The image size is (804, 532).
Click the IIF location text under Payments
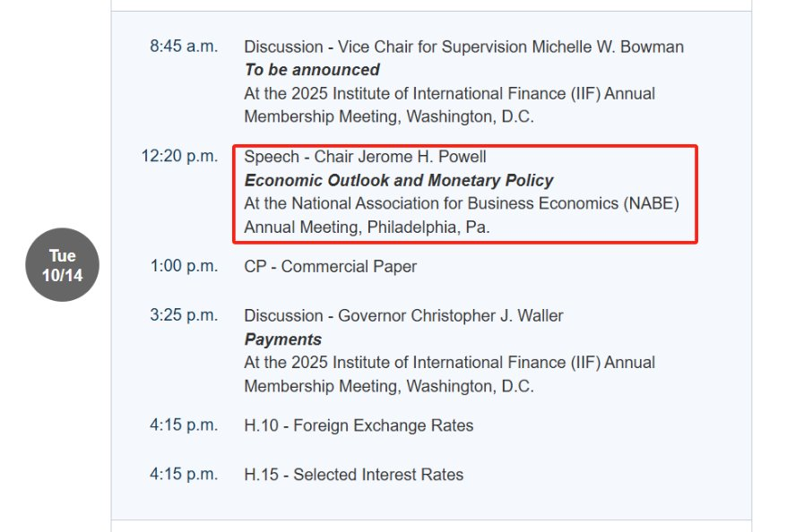pyautogui.click(x=449, y=363)
